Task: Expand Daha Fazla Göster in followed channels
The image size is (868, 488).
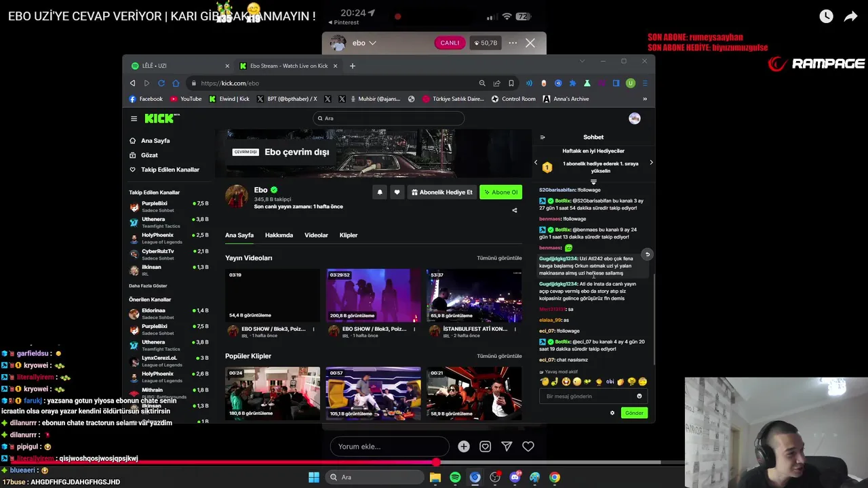Action: click(148, 286)
